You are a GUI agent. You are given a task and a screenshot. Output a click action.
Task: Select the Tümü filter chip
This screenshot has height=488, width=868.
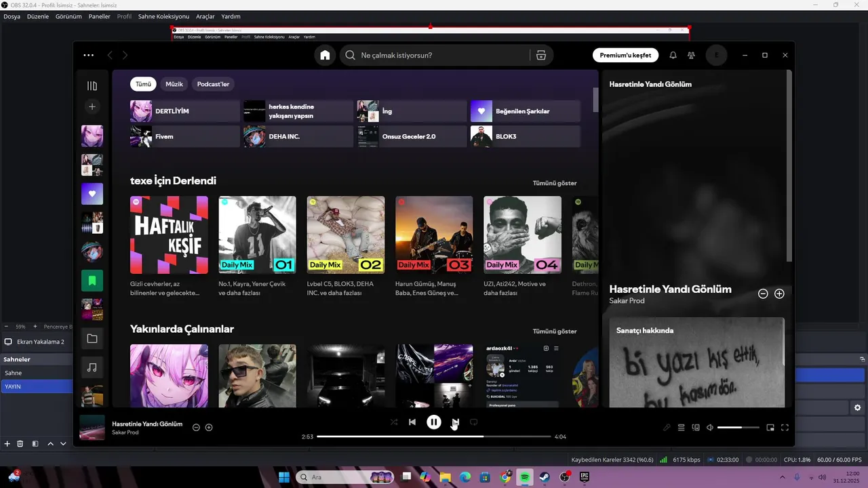(x=143, y=84)
